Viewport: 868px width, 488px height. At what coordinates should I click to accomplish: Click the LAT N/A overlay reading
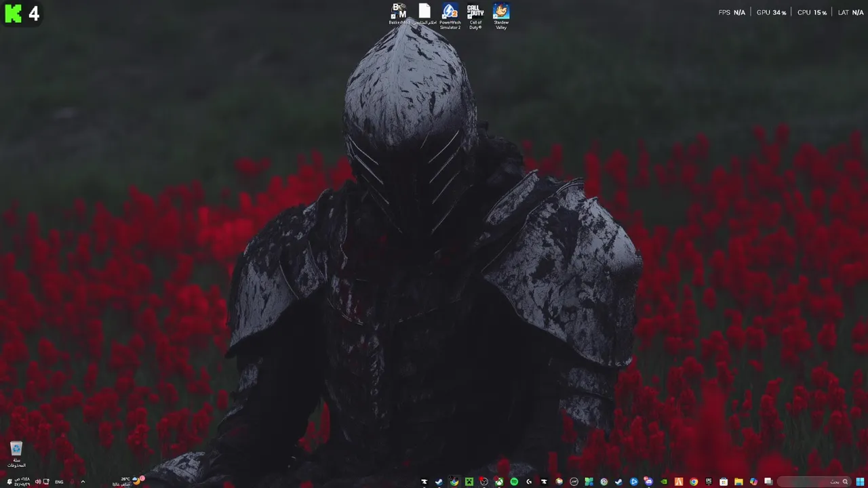coord(850,12)
